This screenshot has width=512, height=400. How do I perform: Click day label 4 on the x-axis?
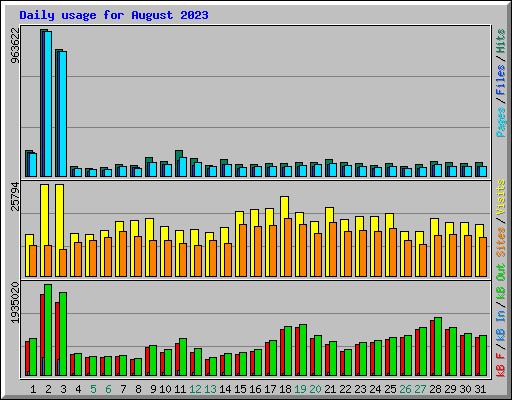click(x=78, y=389)
